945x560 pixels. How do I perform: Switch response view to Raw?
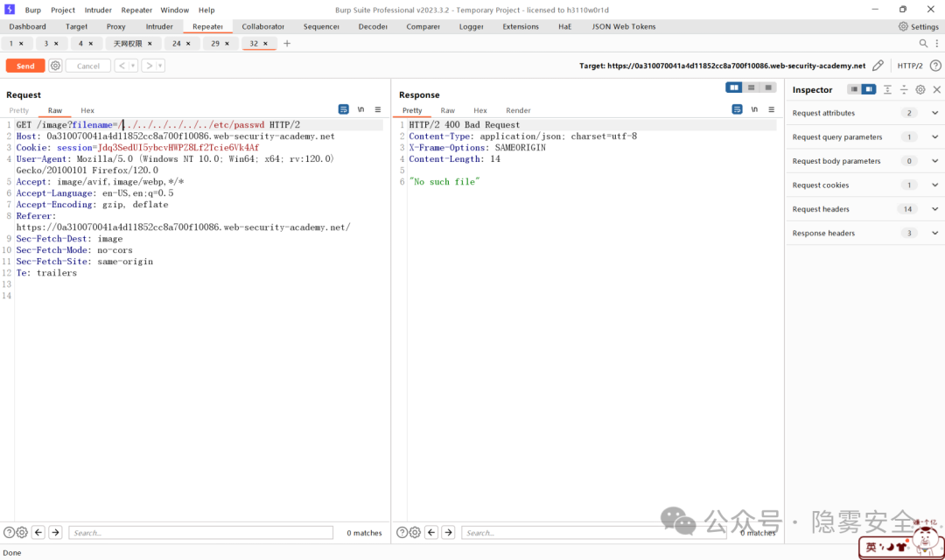point(447,110)
